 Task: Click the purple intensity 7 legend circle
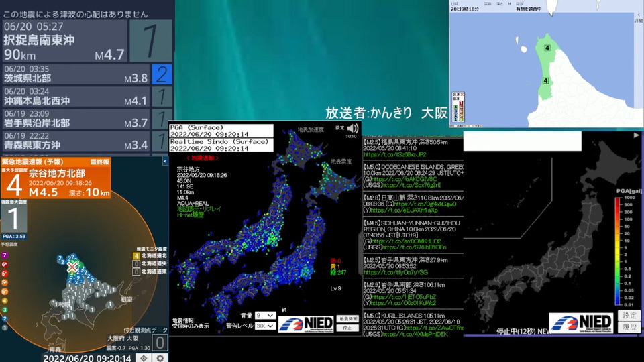tap(5, 255)
